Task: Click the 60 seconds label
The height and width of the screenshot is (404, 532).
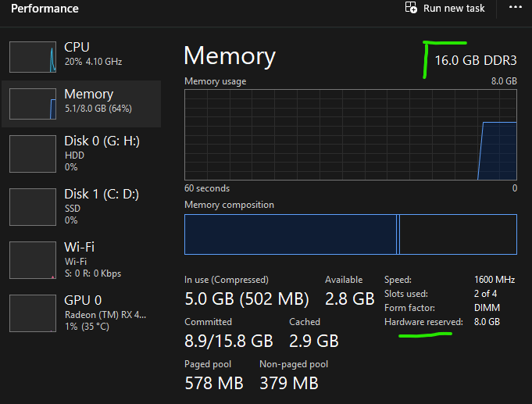Action: [x=207, y=188]
